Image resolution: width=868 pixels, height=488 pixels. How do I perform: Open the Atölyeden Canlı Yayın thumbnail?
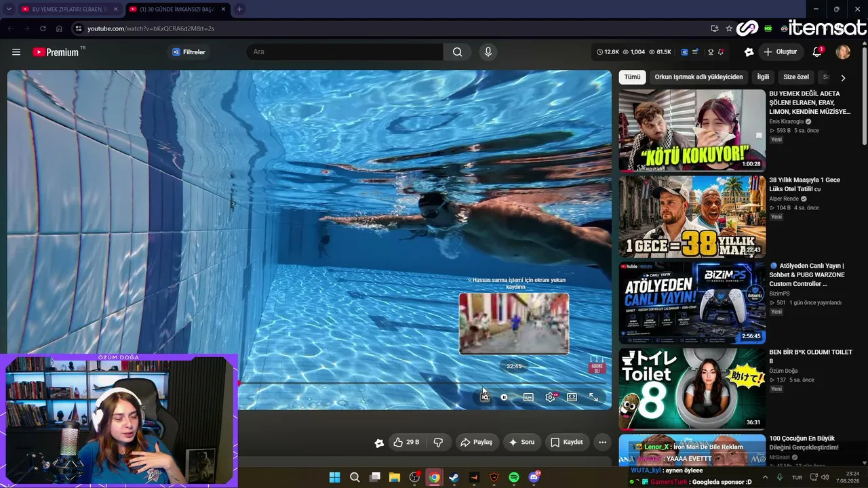coord(692,302)
